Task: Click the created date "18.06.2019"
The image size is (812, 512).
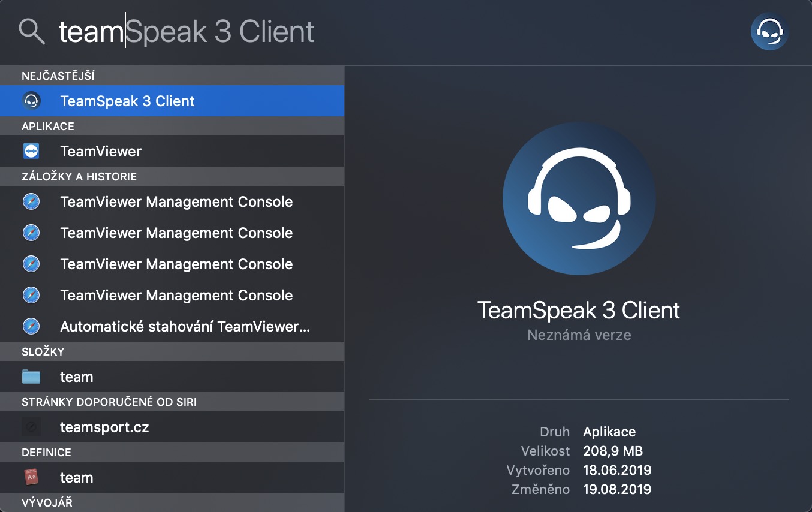Action: (617, 470)
